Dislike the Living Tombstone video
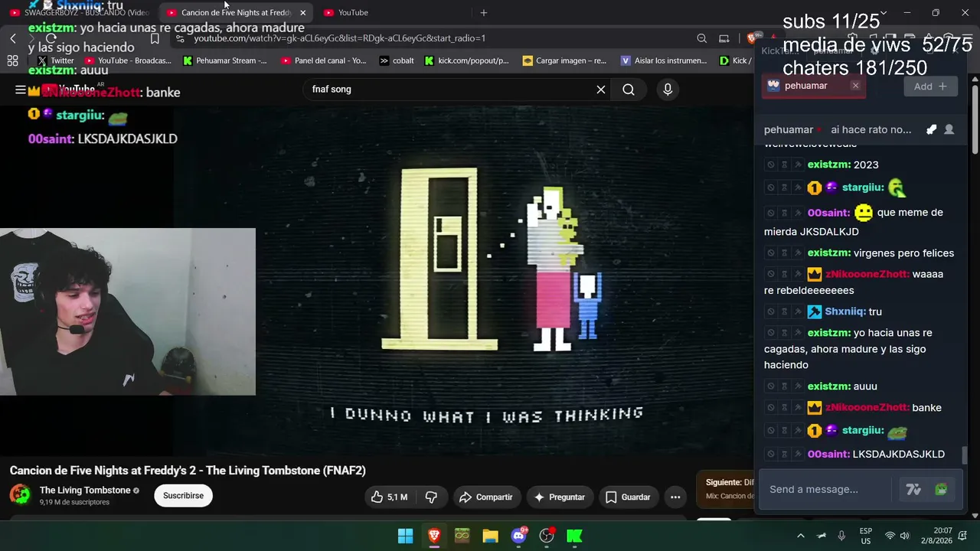 pyautogui.click(x=431, y=497)
